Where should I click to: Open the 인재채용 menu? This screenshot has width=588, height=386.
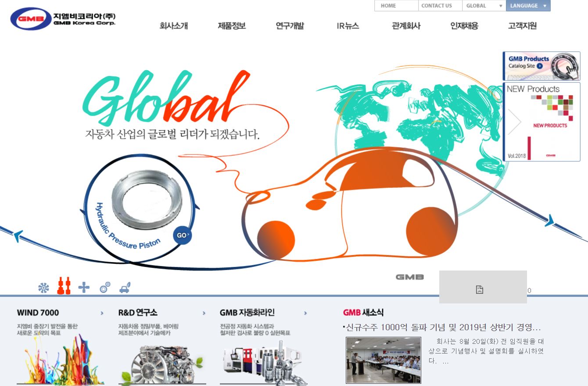(464, 25)
